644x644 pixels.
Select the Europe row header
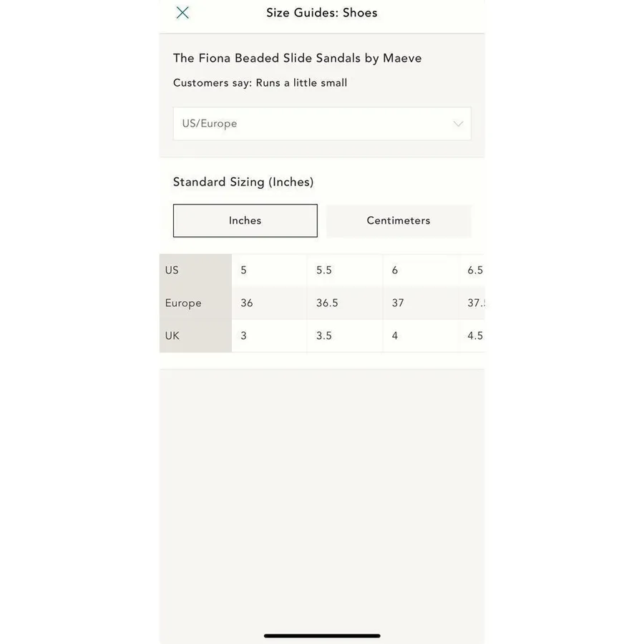tap(195, 303)
